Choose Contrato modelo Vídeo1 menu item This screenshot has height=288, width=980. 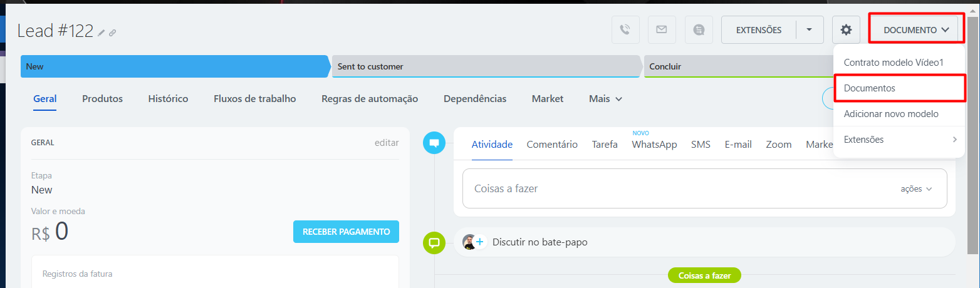coord(894,63)
